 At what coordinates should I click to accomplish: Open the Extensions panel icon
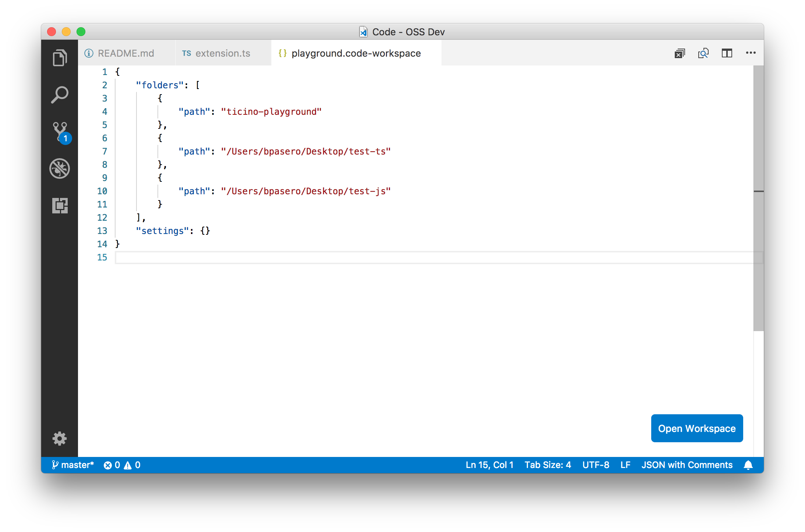point(60,206)
